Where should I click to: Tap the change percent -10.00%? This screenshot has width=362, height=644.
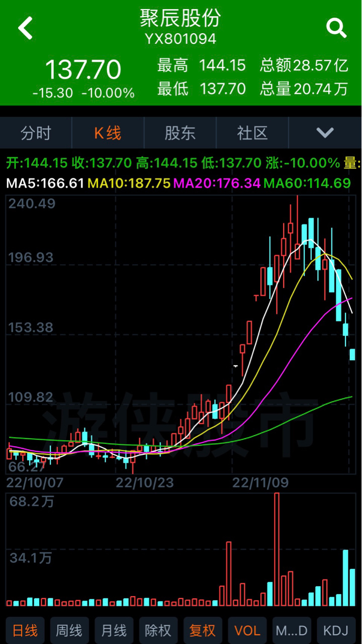pyautogui.click(x=108, y=93)
